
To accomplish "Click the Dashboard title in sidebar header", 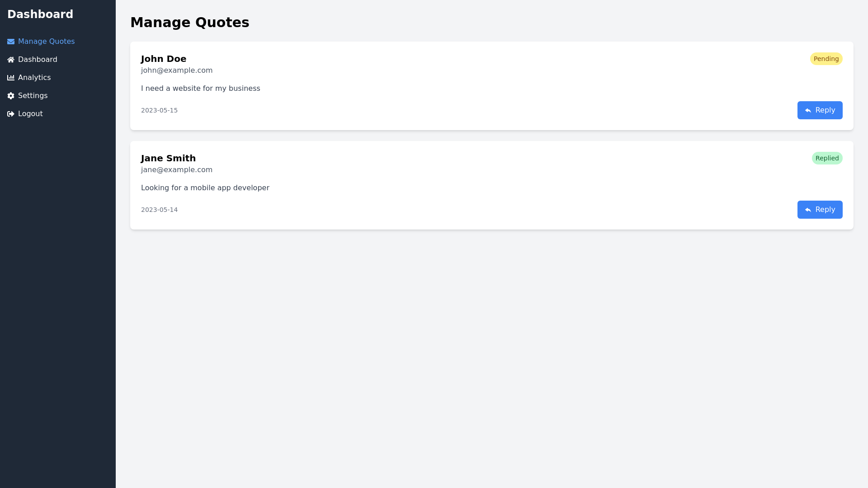I will (40, 14).
